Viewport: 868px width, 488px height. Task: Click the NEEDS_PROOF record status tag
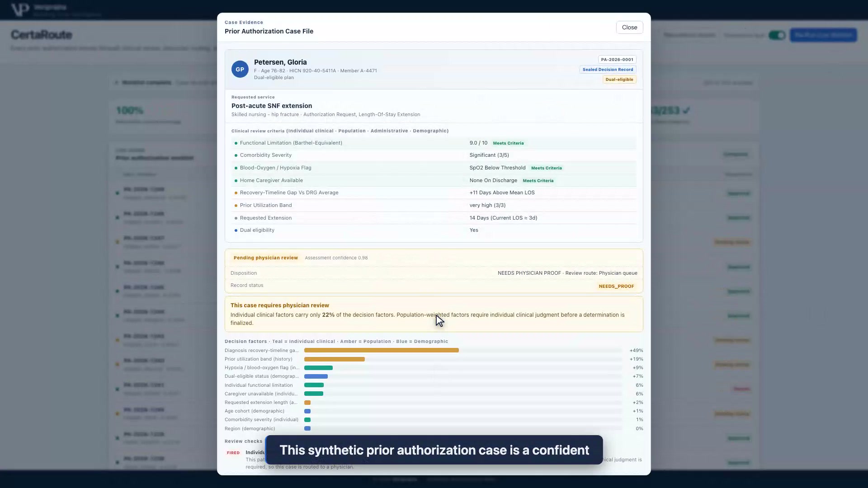pyautogui.click(x=616, y=286)
